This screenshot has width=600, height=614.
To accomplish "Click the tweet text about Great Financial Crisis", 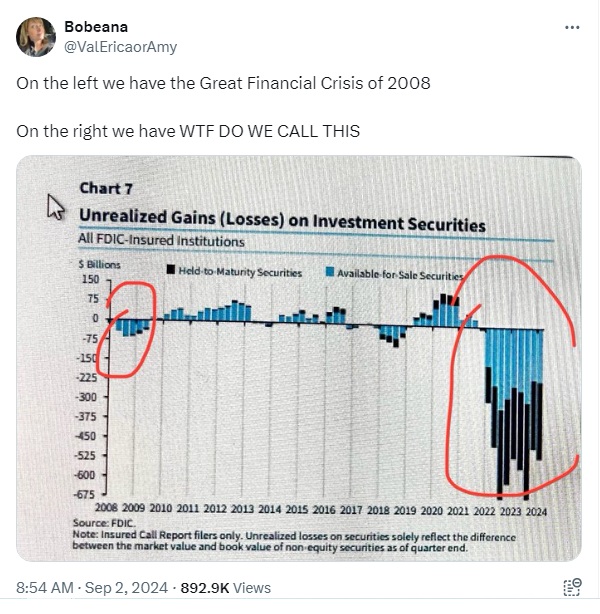I will click(223, 83).
